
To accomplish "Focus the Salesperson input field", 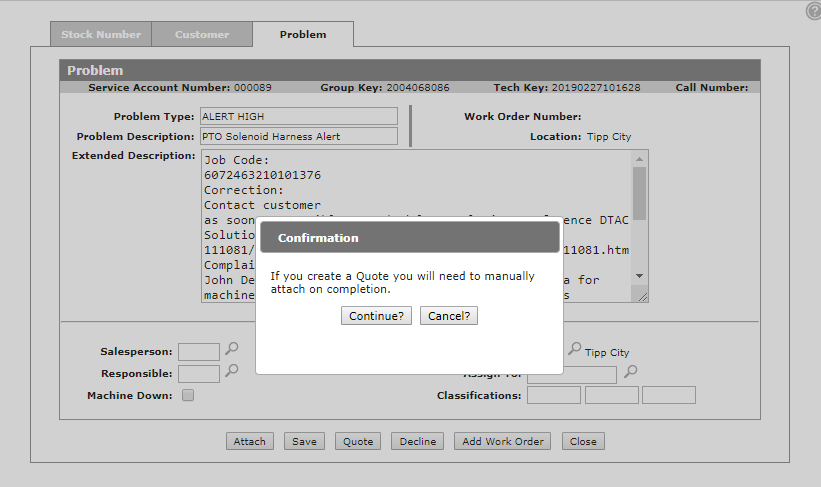I will pyautogui.click(x=199, y=351).
